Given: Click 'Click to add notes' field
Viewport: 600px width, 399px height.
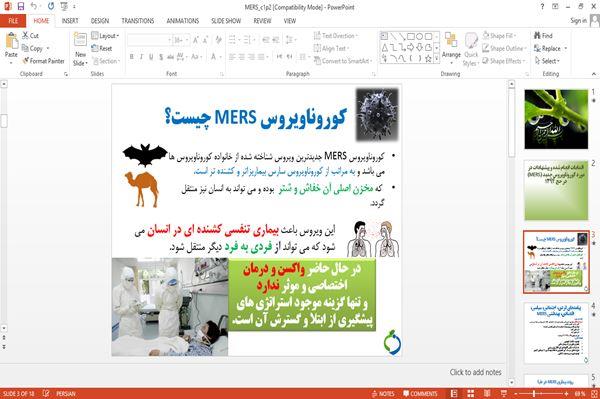Looking at the screenshot, I should pos(475,372).
